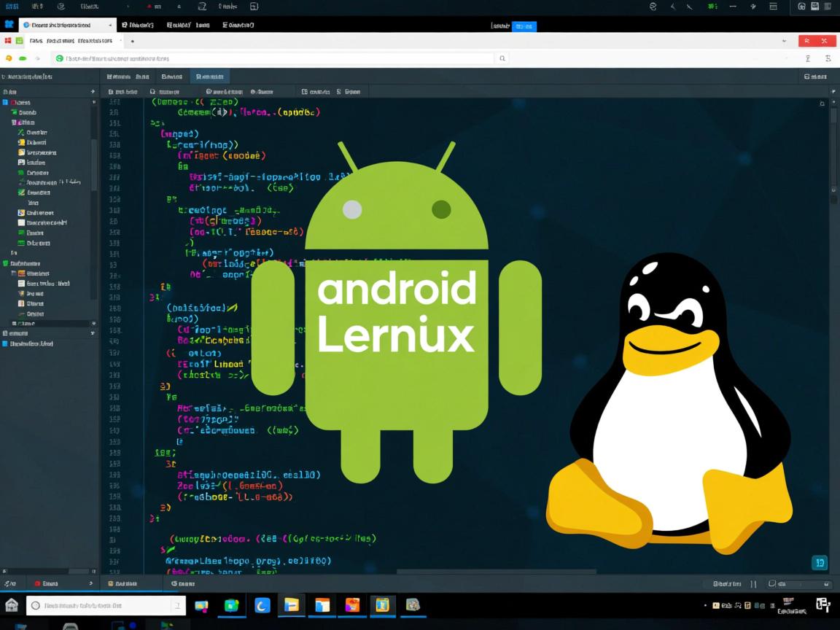Click the minimap zoom icon bottom right corner
The height and width of the screenshot is (630, 840).
(x=820, y=562)
